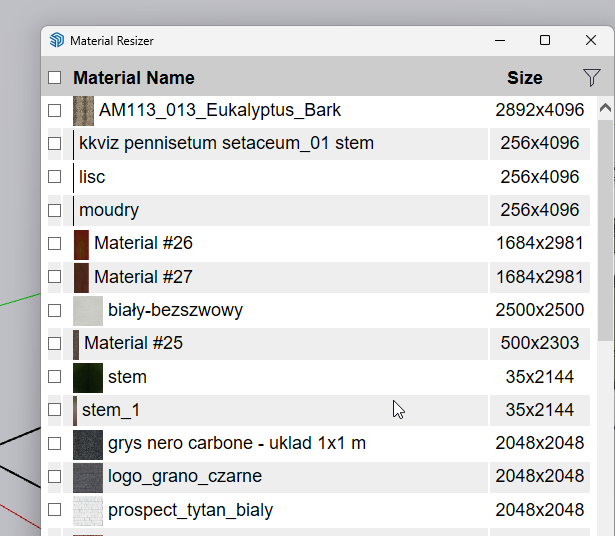Click the 2892x4096 size value

[540, 110]
